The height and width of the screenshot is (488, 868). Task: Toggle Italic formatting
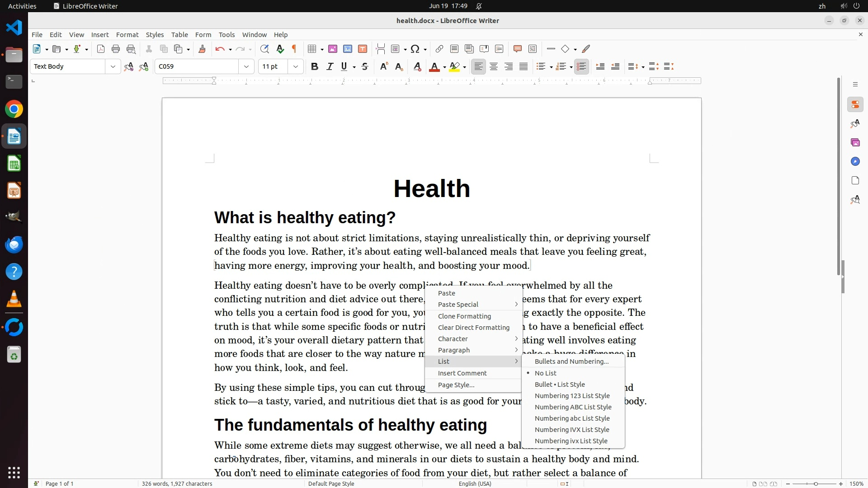330,67
